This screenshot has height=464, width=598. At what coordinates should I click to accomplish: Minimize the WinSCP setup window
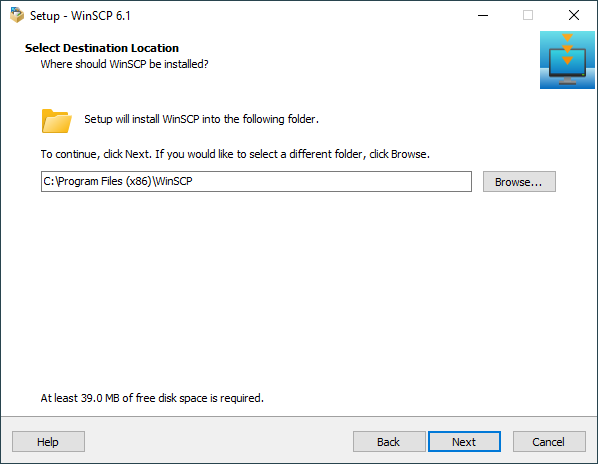click(x=483, y=16)
